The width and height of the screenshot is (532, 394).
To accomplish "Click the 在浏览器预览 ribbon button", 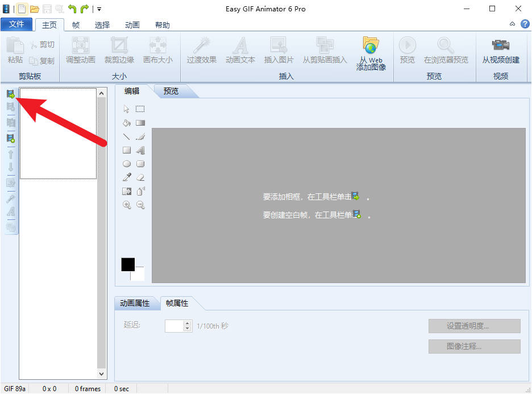I will point(446,51).
